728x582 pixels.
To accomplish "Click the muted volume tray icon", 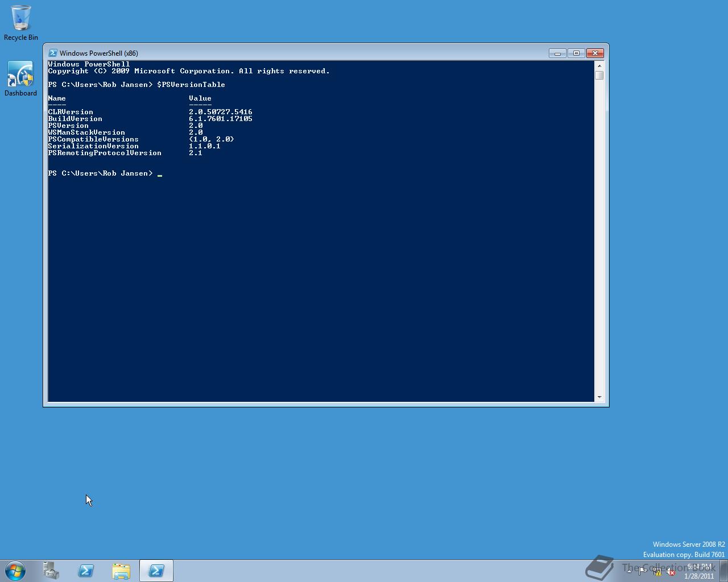I will [x=671, y=571].
